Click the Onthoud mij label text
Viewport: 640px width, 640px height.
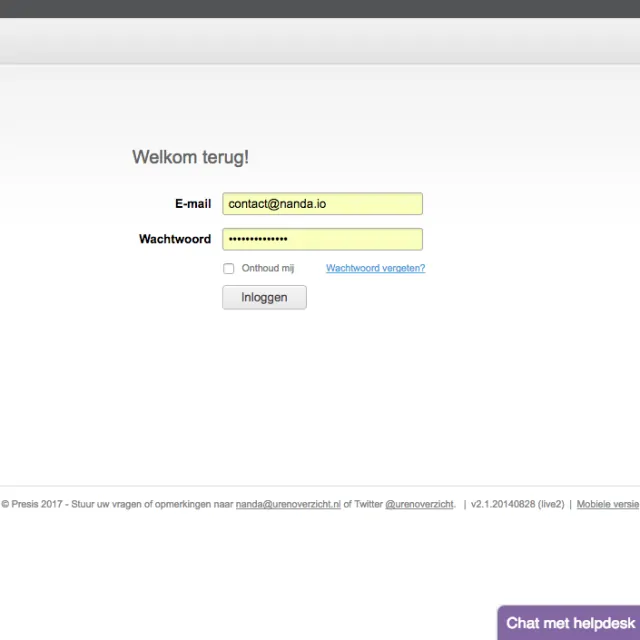tap(268, 268)
